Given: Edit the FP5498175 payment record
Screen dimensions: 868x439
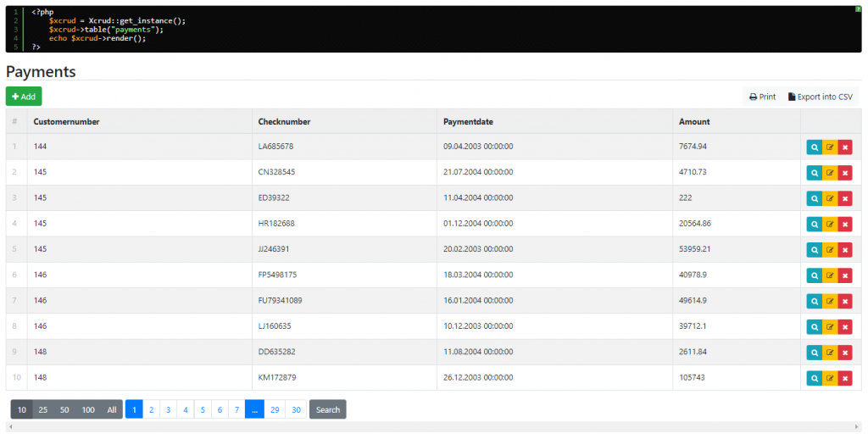Looking at the screenshot, I should pos(830,275).
